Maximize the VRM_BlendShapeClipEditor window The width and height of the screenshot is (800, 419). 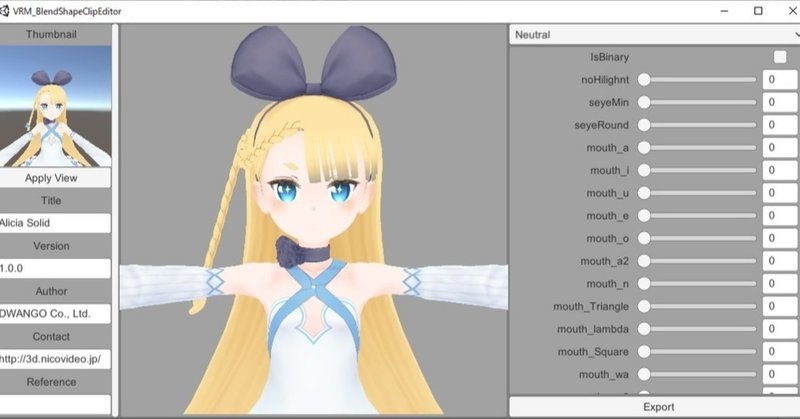click(x=758, y=11)
